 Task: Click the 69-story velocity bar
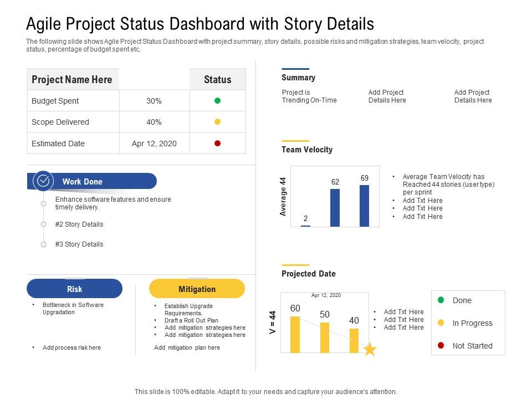[x=363, y=207]
